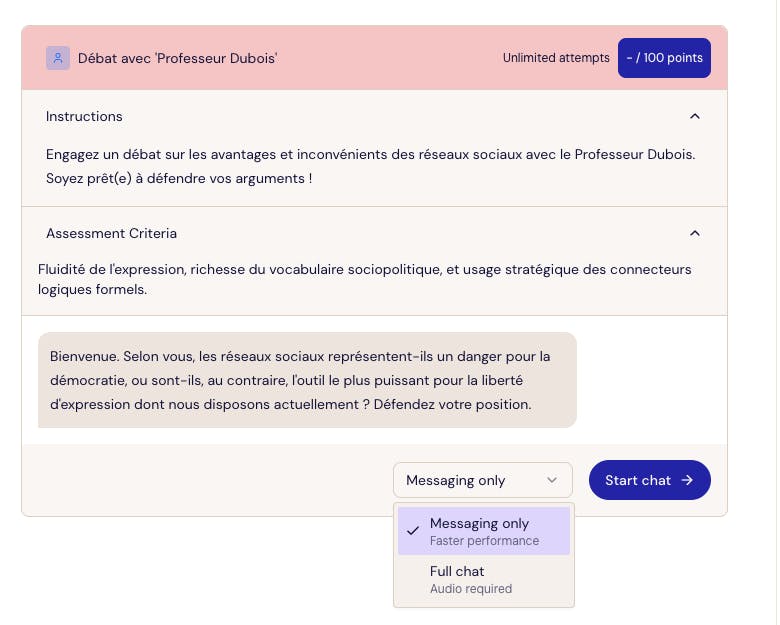The height and width of the screenshot is (625, 780).
Task: Select the Messaging only option in the list
Action: [479, 523]
